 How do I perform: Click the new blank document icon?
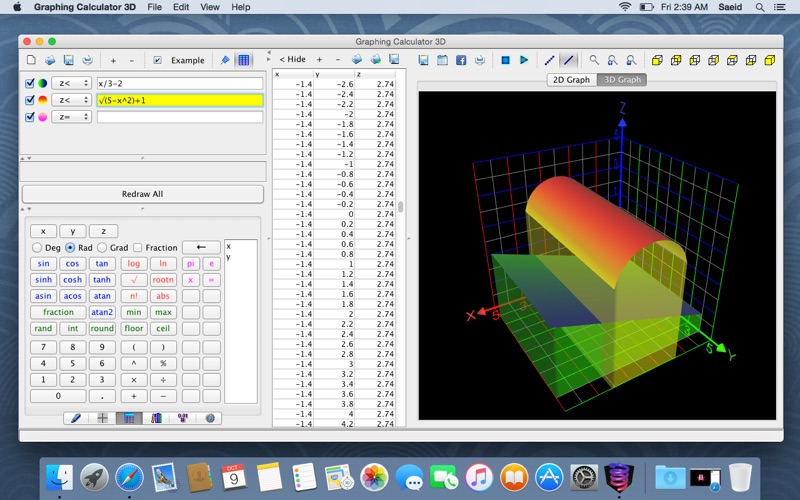[33, 60]
